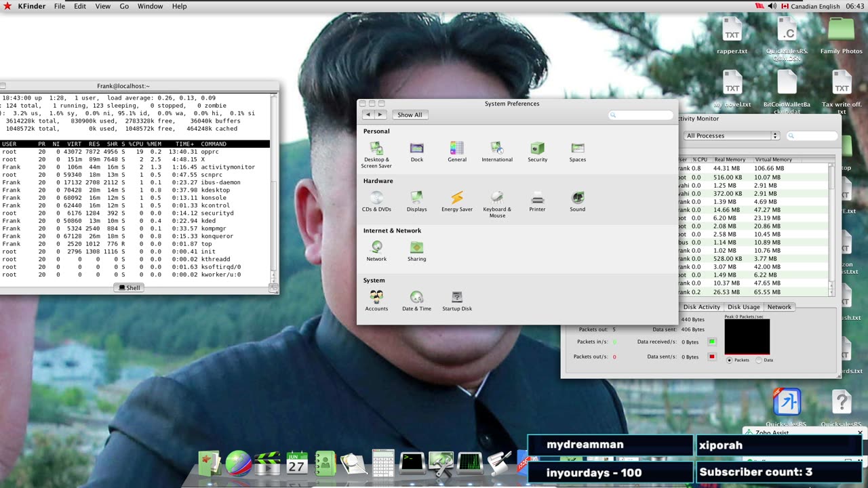
Task: Open Date & Time preferences
Action: [416, 300]
